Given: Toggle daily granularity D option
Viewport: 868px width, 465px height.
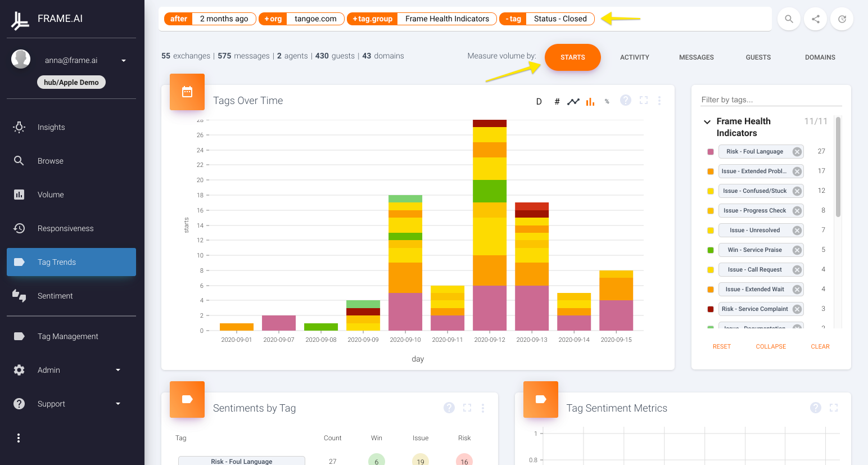Looking at the screenshot, I should pos(539,102).
